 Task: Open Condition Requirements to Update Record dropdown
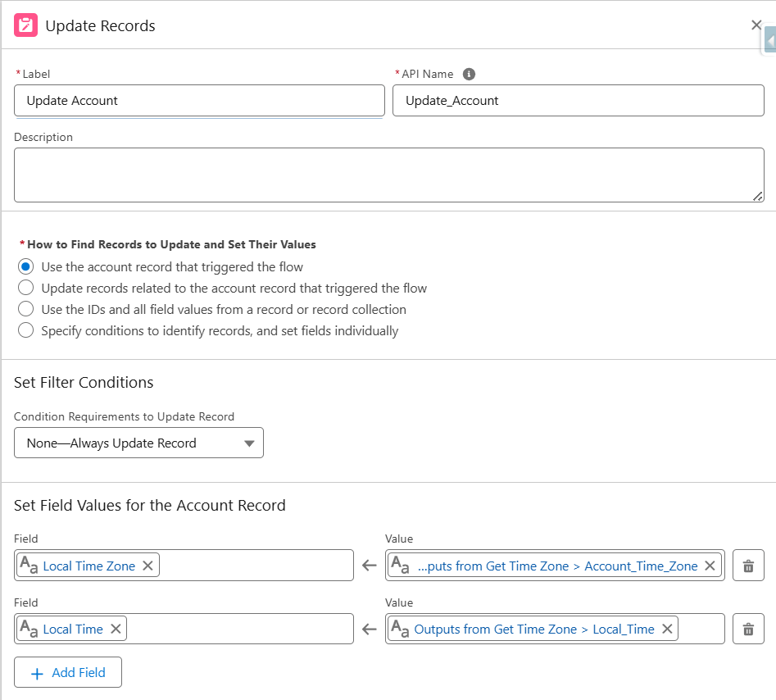pyautogui.click(x=138, y=443)
